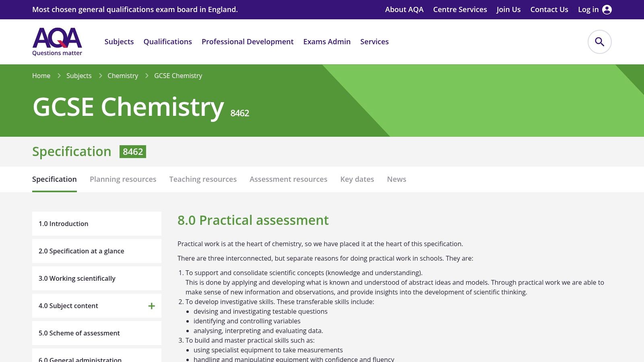The height and width of the screenshot is (362, 644).
Task: Go to About AQA link
Action: (404, 10)
